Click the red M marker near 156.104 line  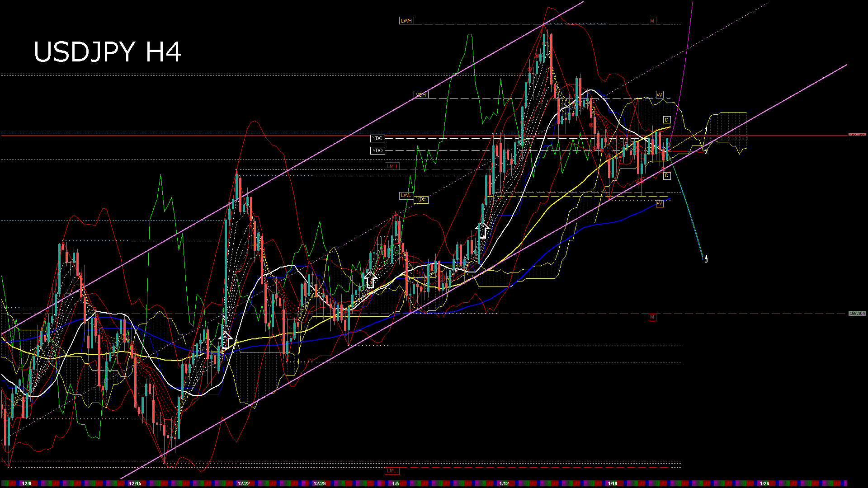tap(652, 318)
